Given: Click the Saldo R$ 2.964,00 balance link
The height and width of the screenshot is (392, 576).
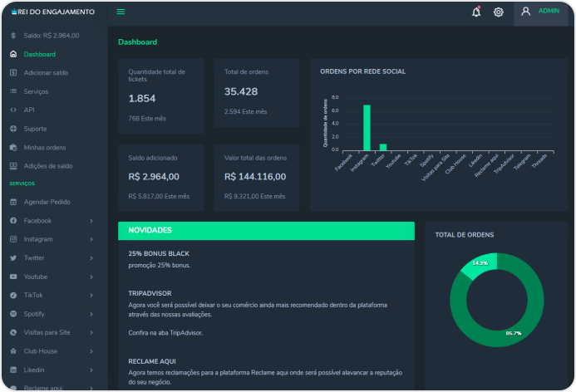Looking at the screenshot, I should 51,36.
